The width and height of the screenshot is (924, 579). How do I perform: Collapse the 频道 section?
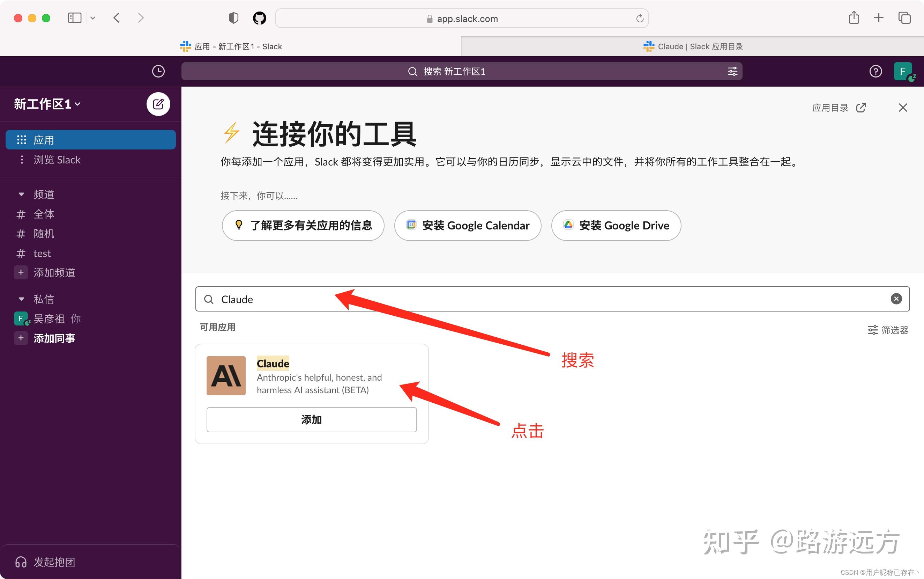(21, 194)
